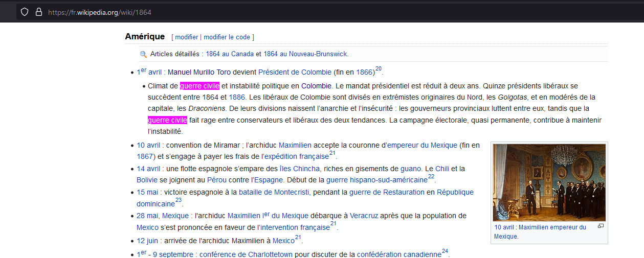Click footnote reference 20

[x=379, y=69]
